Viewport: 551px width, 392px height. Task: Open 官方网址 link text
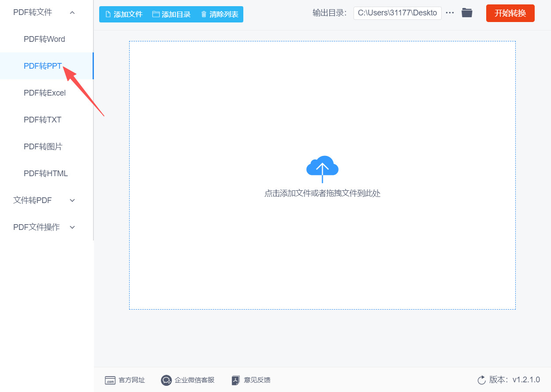(132, 380)
